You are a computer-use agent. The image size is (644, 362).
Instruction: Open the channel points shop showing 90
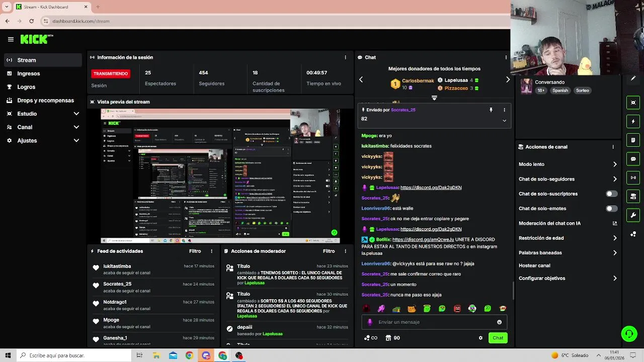pyautogui.click(x=392, y=338)
